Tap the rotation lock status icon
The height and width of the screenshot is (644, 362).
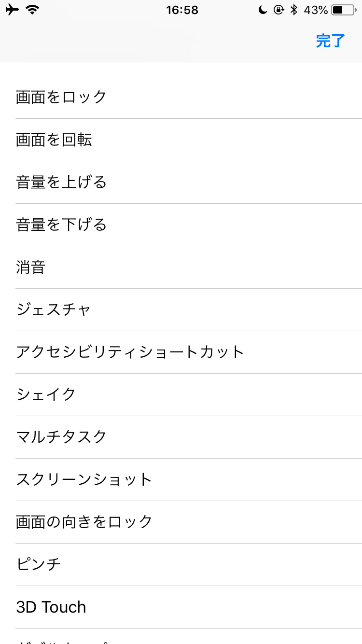pyautogui.click(x=278, y=10)
